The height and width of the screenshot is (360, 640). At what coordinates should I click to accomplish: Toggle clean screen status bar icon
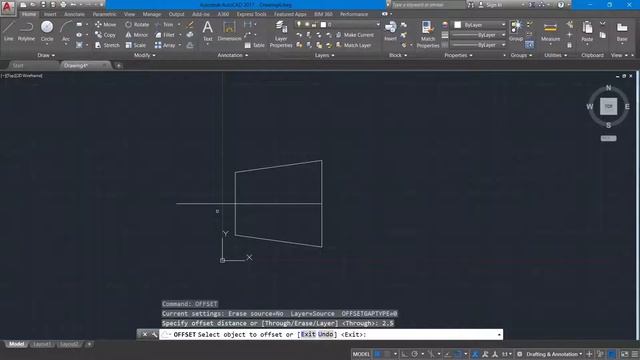coord(624,354)
